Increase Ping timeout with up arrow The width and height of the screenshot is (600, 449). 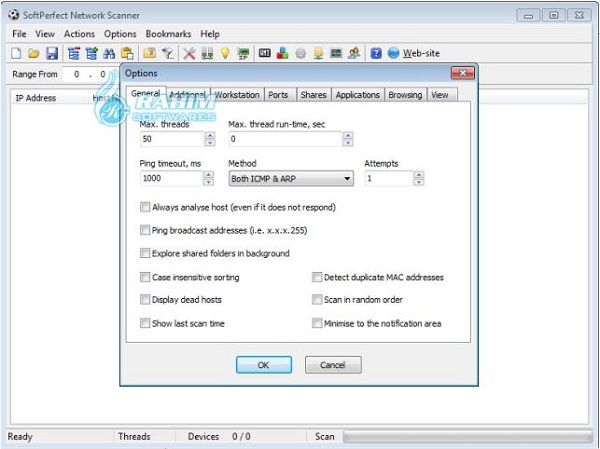coord(208,175)
